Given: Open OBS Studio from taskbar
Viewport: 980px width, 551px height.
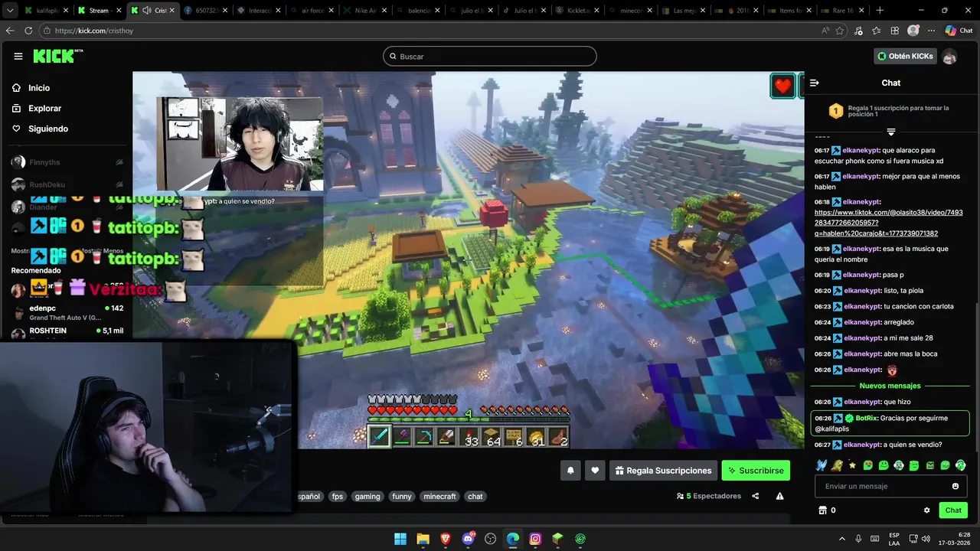Looking at the screenshot, I should point(491,539).
